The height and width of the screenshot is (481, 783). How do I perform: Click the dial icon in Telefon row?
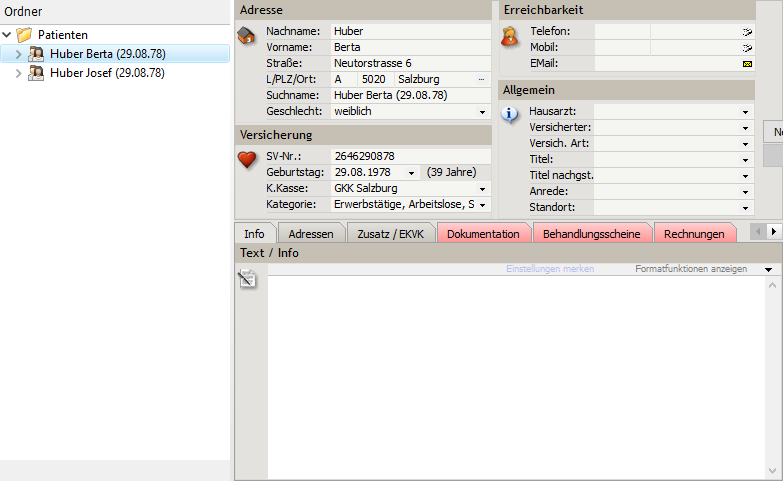coord(746,32)
